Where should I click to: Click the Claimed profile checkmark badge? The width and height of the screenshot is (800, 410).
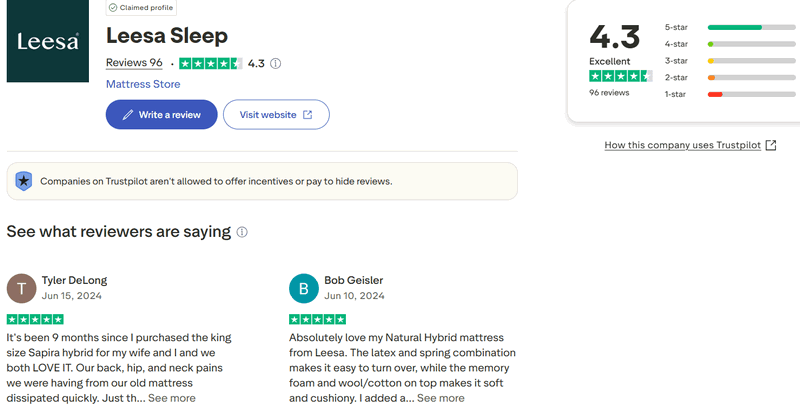pos(113,7)
